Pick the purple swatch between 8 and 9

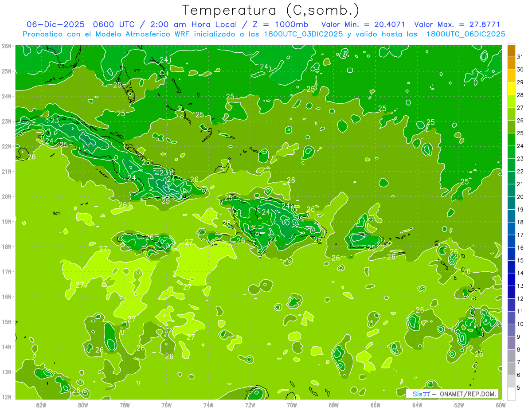(x=512, y=343)
